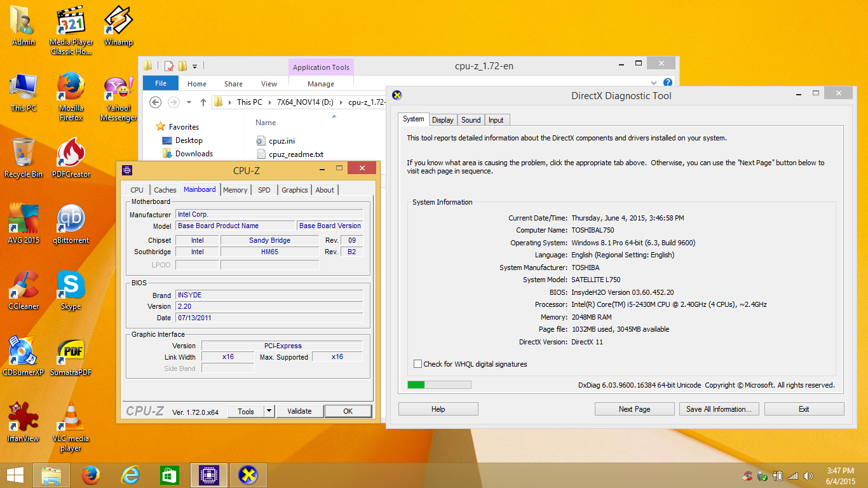The width and height of the screenshot is (868, 488).
Task: Open the battery power tray icon
Action: click(x=778, y=475)
